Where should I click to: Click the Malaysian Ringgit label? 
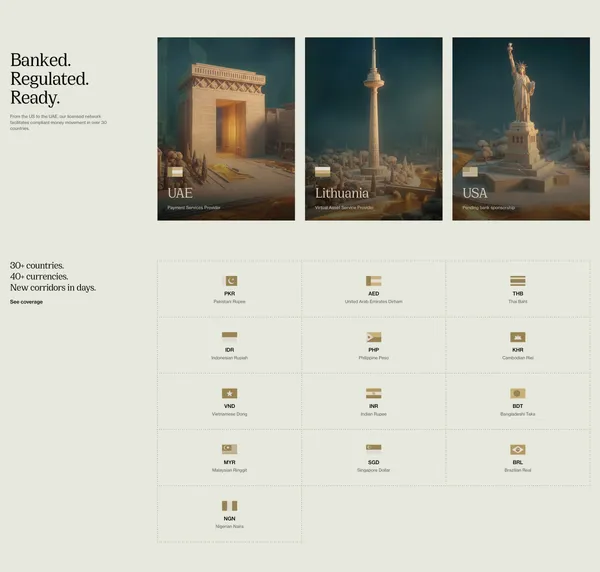tap(230, 470)
